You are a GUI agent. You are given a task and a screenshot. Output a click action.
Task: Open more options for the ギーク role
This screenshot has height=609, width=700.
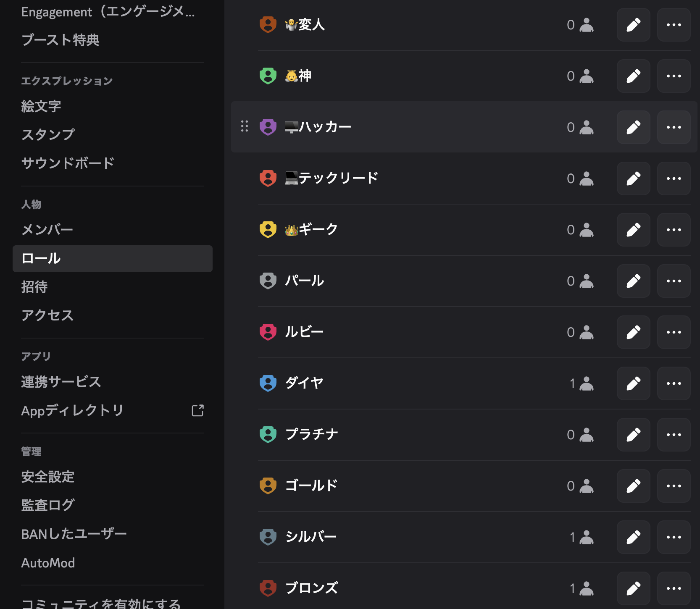674,230
